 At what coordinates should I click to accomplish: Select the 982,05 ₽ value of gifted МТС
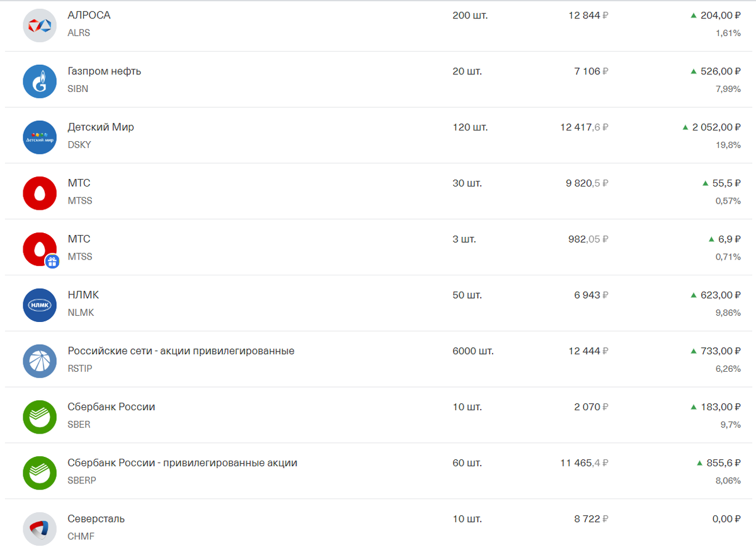pyautogui.click(x=588, y=239)
